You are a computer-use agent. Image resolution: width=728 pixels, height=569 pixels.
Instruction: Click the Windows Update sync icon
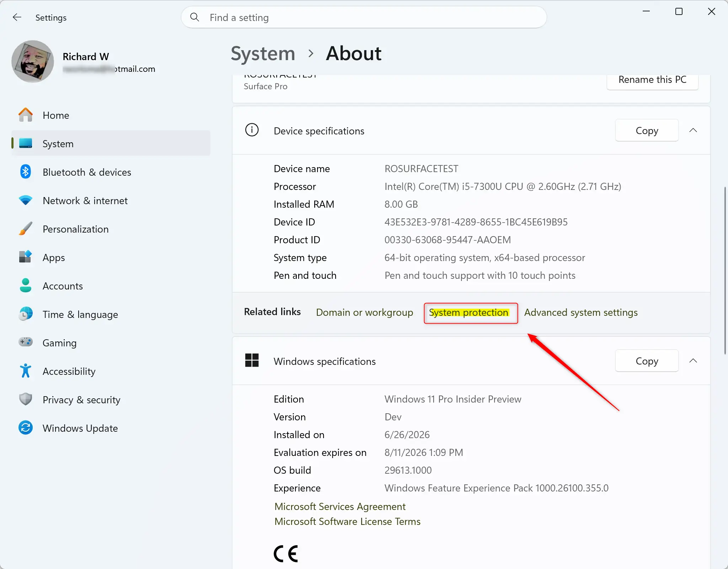(x=26, y=428)
